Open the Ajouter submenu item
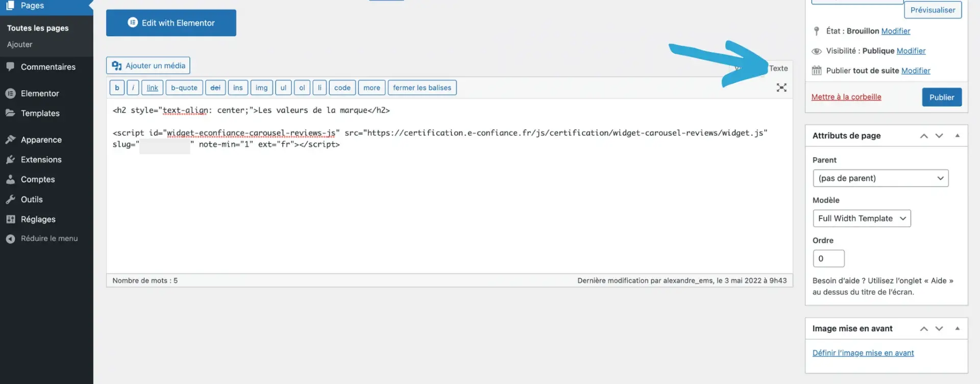Screen dimensions: 980x384 point(20,44)
